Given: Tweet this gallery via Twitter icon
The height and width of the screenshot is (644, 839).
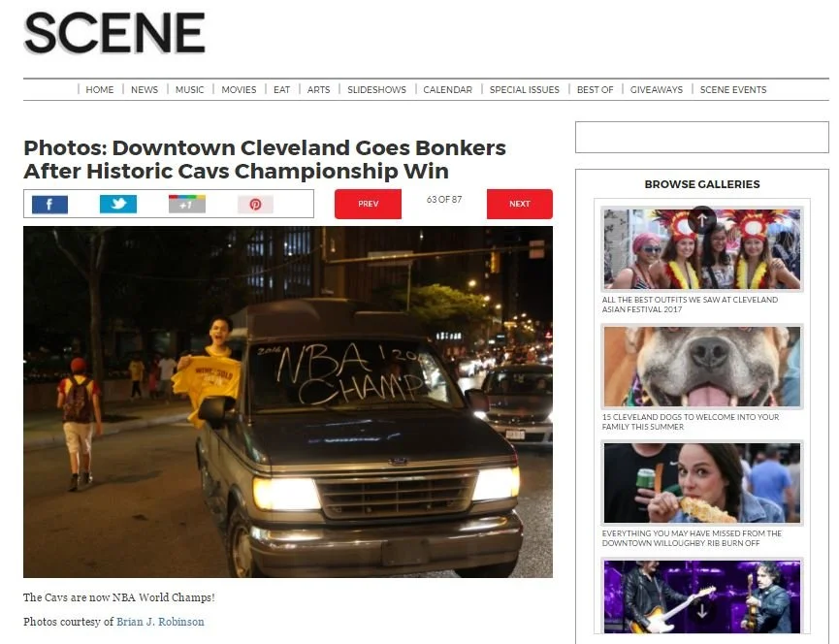Looking at the screenshot, I should click(x=118, y=205).
